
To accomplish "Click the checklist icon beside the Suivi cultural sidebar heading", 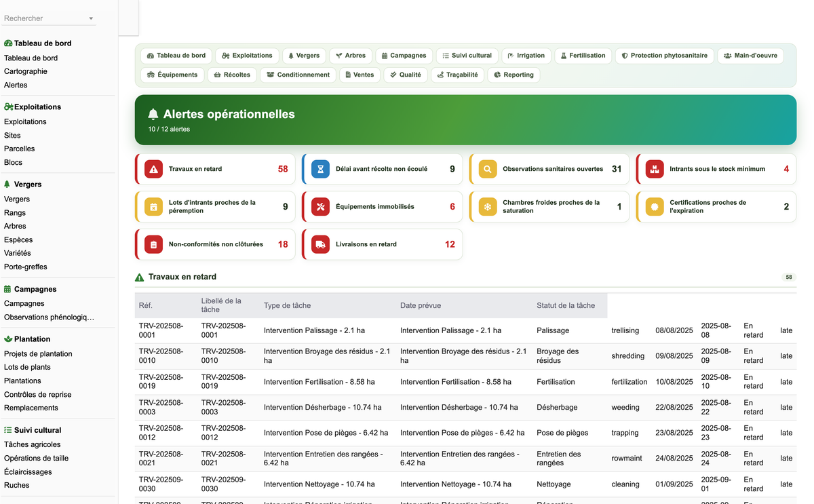I will pos(8,430).
